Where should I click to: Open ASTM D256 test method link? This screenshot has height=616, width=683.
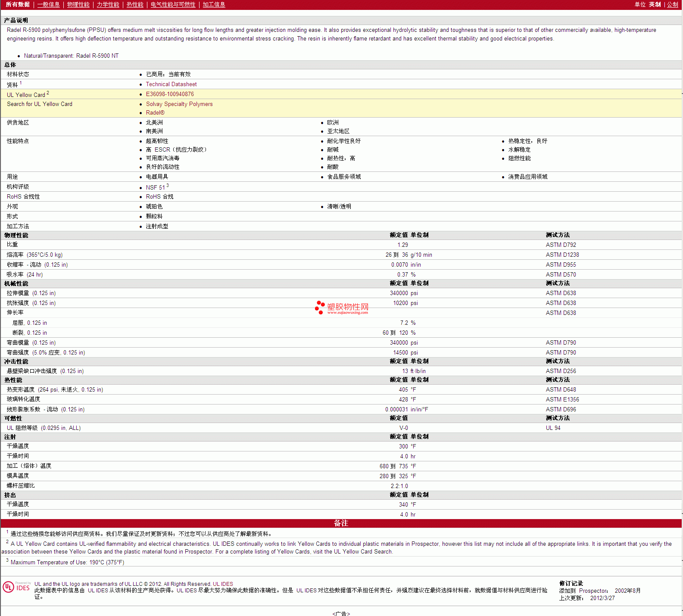coord(561,371)
